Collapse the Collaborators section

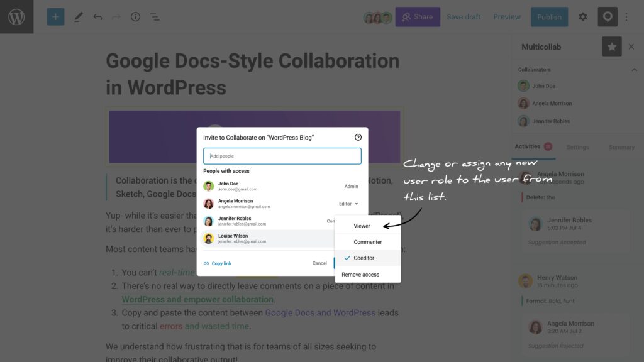634,70
